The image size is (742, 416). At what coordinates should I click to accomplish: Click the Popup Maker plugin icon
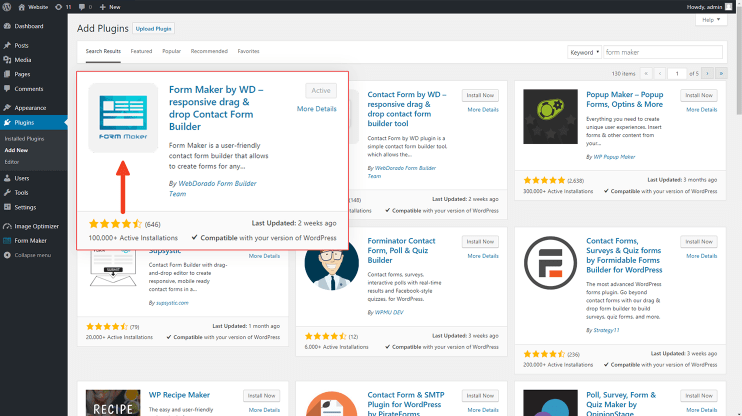pyautogui.click(x=550, y=116)
